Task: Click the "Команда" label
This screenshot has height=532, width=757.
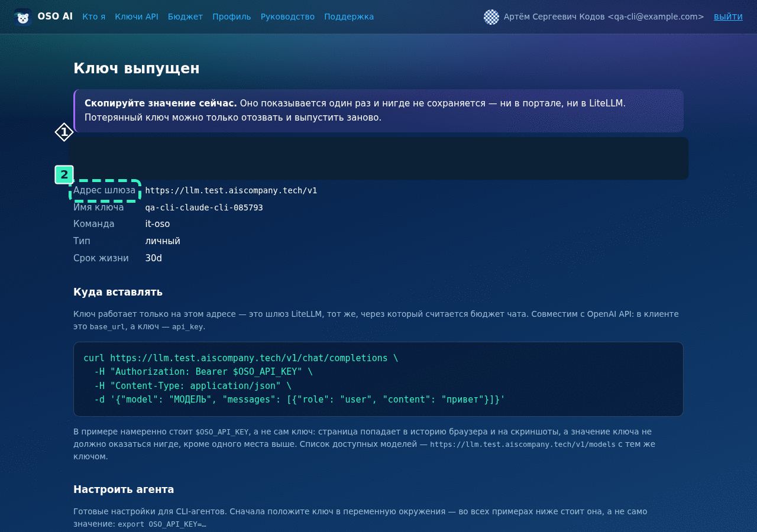Action: coord(94,224)
